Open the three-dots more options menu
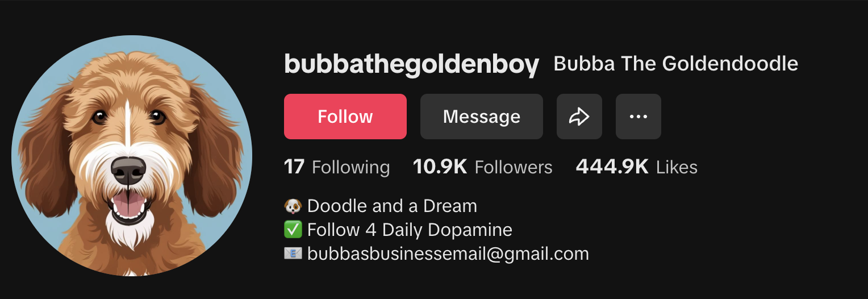868x299 pixels. click(x=639, y=117)
